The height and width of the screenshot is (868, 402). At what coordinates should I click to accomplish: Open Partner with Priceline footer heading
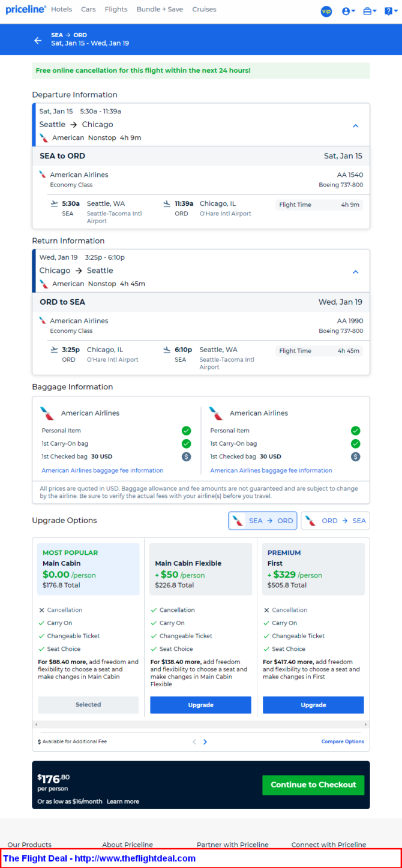pos(233,845)
